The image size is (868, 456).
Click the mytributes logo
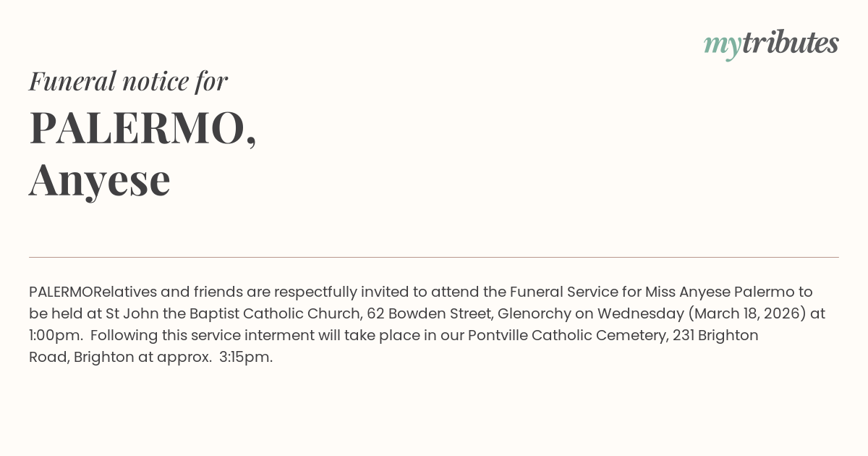771,43
